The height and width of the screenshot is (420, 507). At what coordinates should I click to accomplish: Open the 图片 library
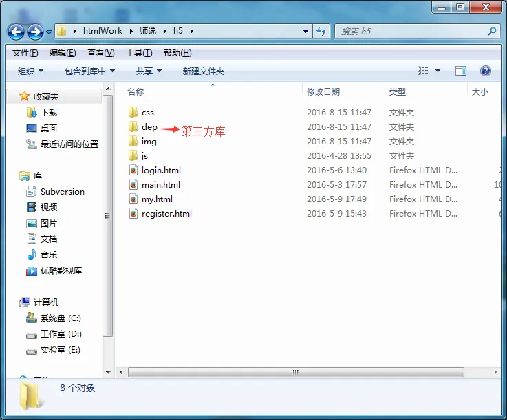tap(49, 223)
